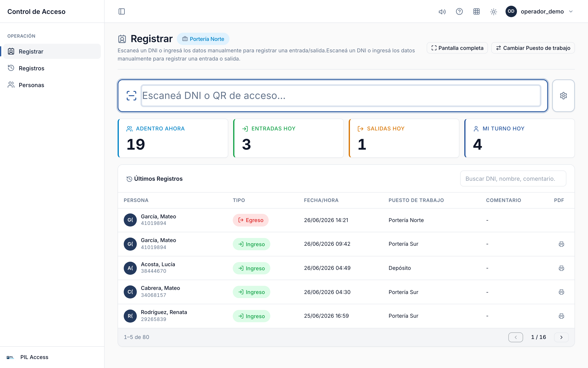Screen dimensions: 588x368
Task: Open the operador_demo user dropdown
Action: [540, 11]
